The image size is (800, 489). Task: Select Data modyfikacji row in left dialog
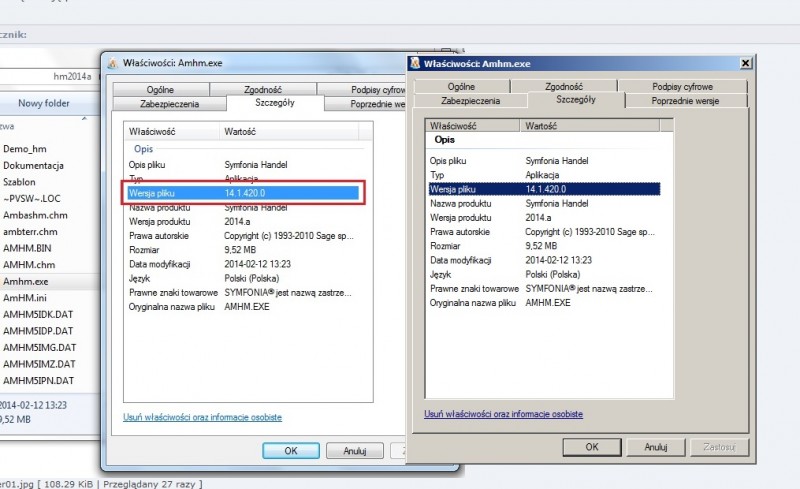tap(242, 264)
